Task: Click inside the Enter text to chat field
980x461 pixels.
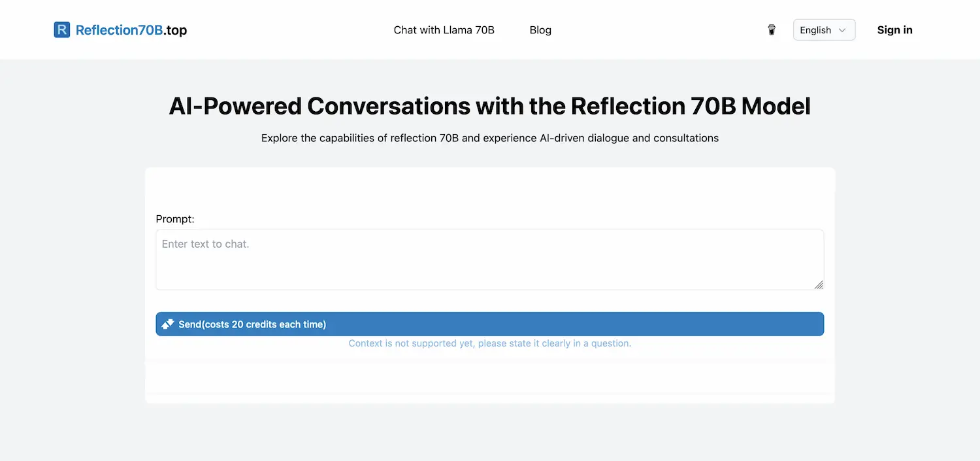Action: point(489,259)
